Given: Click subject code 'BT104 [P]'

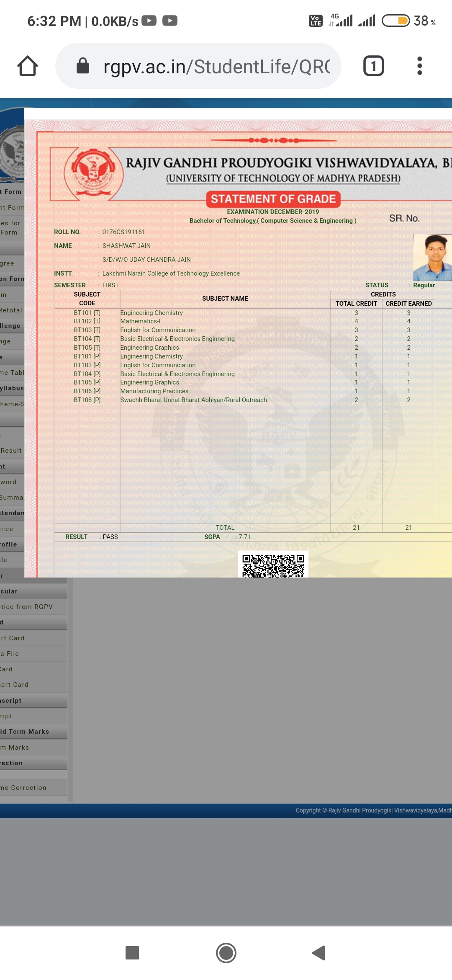Looking at the screenshot, I should (87, 374).
